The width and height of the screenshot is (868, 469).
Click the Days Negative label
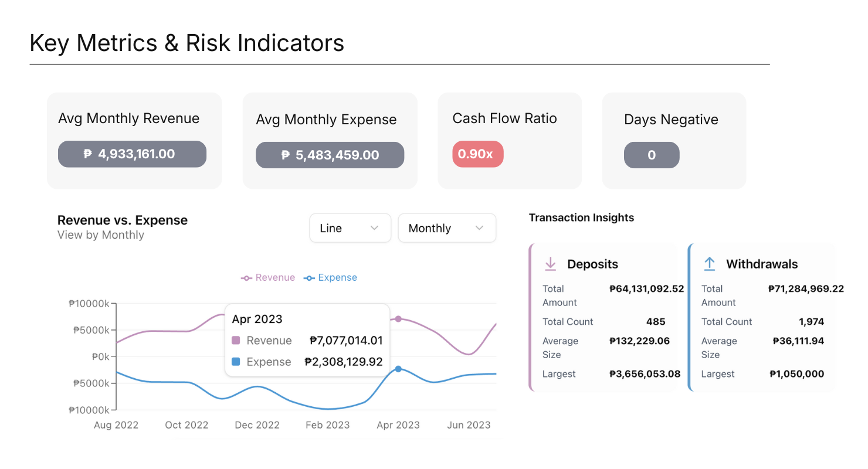click(671, 120)
